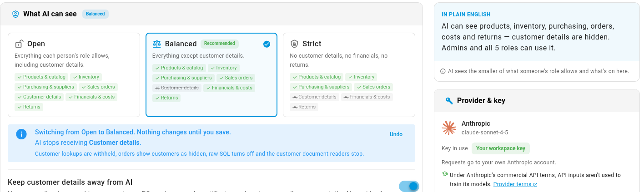644x192 pixels.
Task: Click the Your workspace key badge
Action: tap(501, 148)
